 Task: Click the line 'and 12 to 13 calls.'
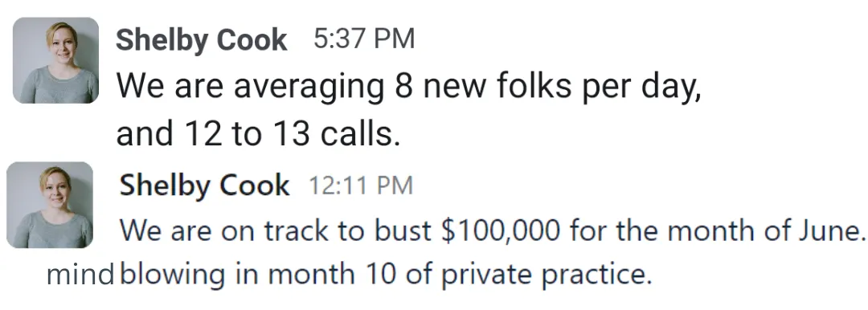[258, 134]
